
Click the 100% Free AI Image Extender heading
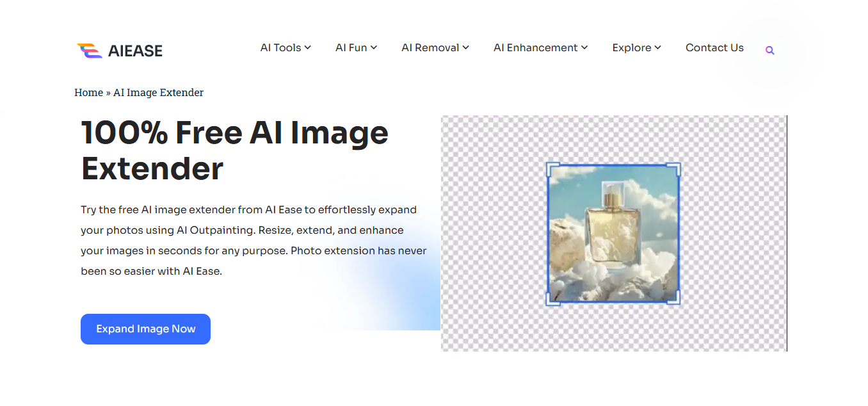coord(234,150)
